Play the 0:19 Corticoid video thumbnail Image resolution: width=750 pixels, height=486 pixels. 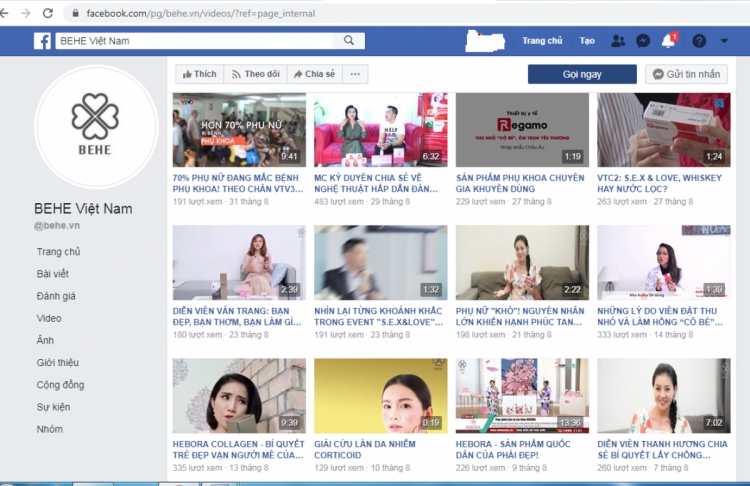point(381,396)
